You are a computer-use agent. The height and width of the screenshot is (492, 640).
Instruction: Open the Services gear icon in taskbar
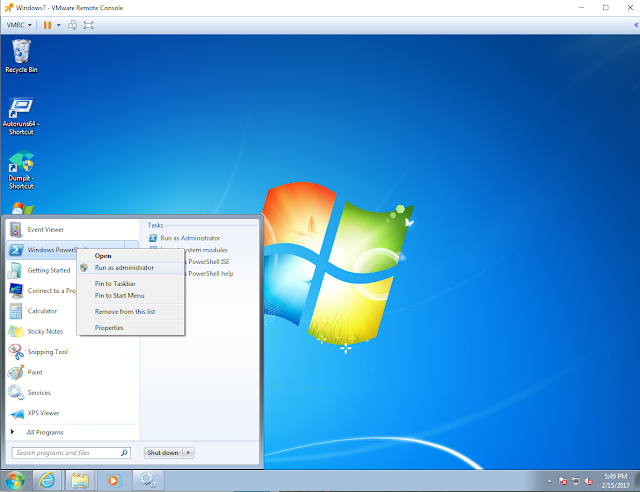coord(148,481)
